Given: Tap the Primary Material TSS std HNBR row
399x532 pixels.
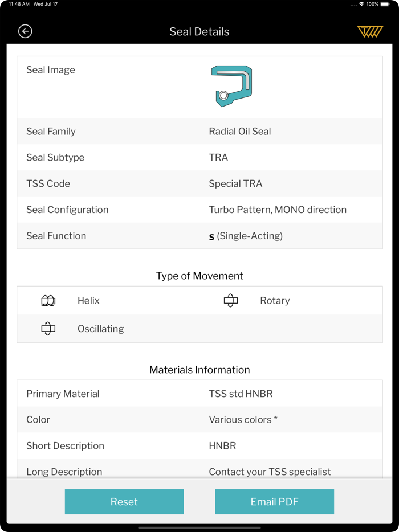Looking at the screenshot, I should [x=199, y=394].
